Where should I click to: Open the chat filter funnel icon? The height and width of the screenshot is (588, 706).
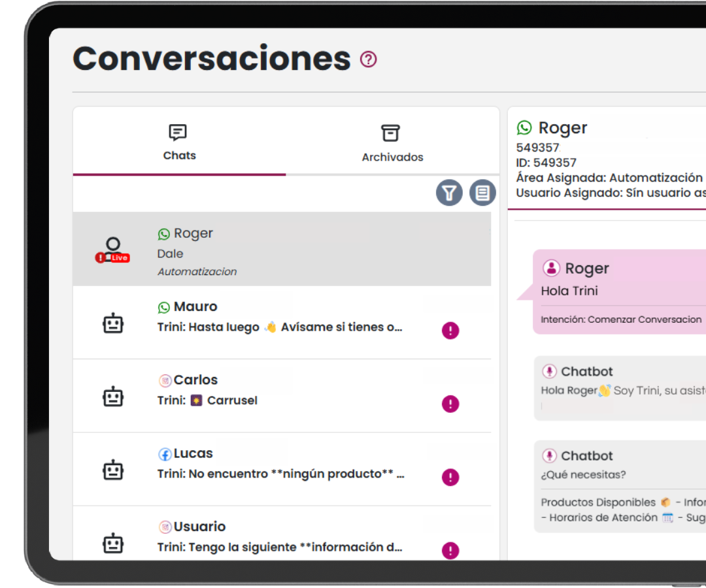tap(449, 193)
